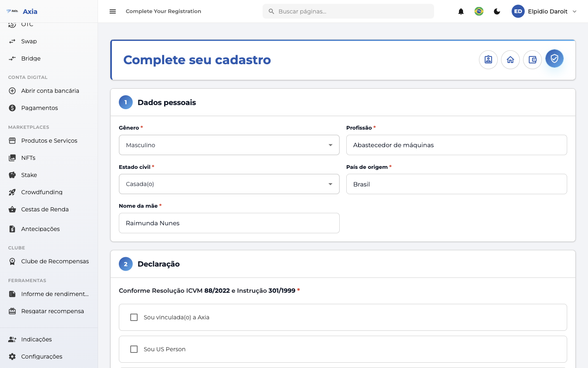The height and width of the screenshot is (368, 588).
Task: Click the 'Complete seu cadastro' title
Action: point(197,60)
